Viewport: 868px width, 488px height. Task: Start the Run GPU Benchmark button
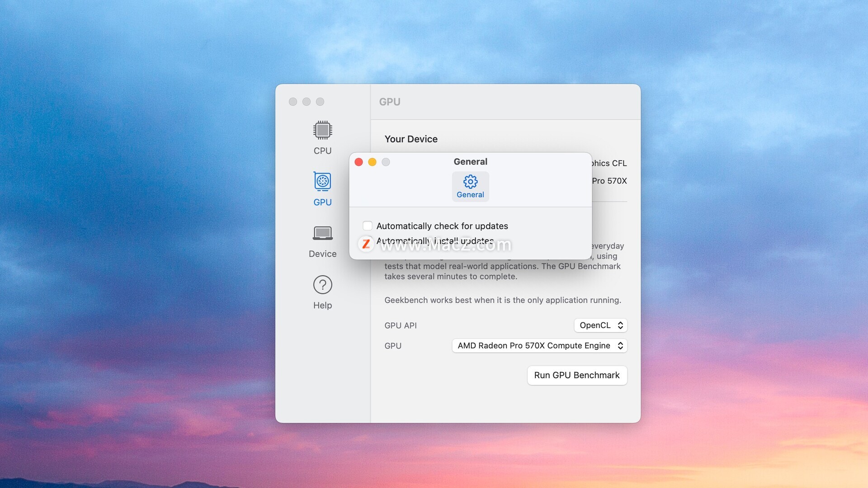577,375
